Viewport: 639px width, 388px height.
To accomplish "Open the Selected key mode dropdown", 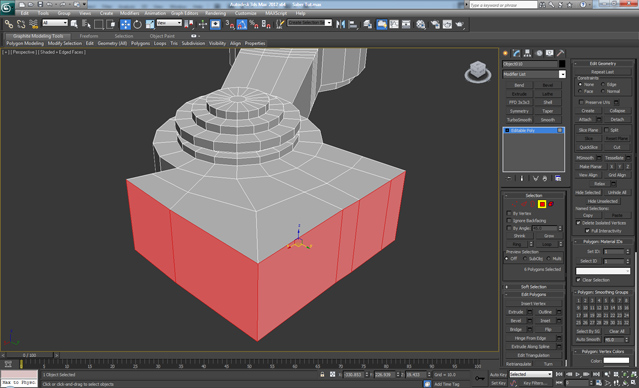I will [531, 374].
